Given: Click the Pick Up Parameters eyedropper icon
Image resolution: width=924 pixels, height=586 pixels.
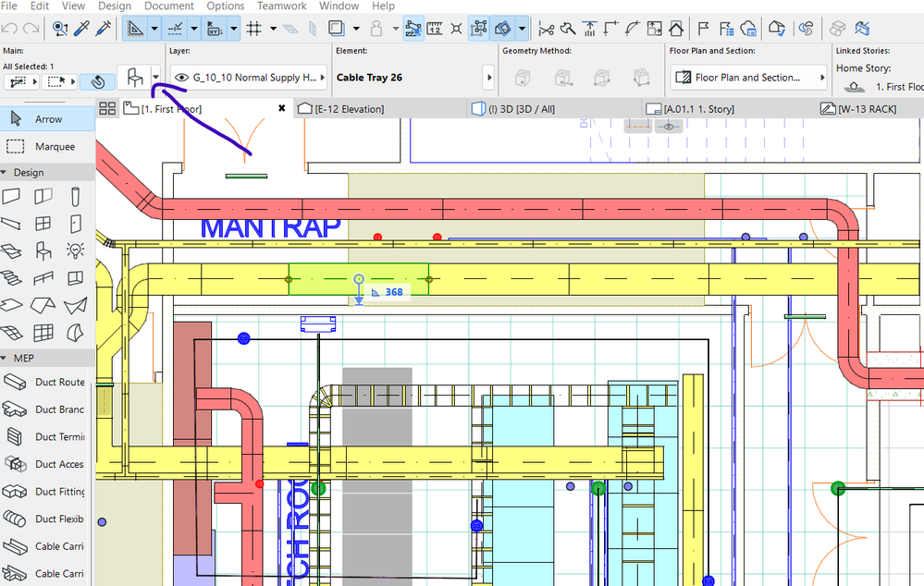Looking at the screenshot, I should pos(83,29).
